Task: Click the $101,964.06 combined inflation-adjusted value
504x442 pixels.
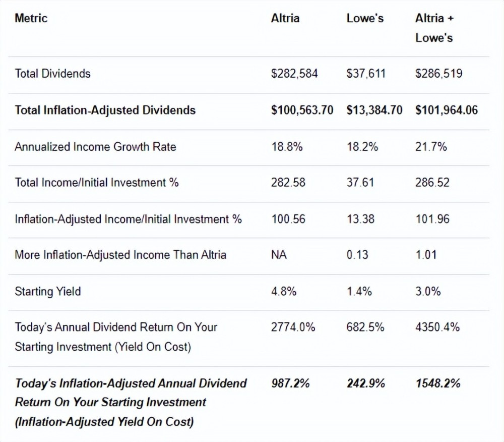Action: (447, 110)
